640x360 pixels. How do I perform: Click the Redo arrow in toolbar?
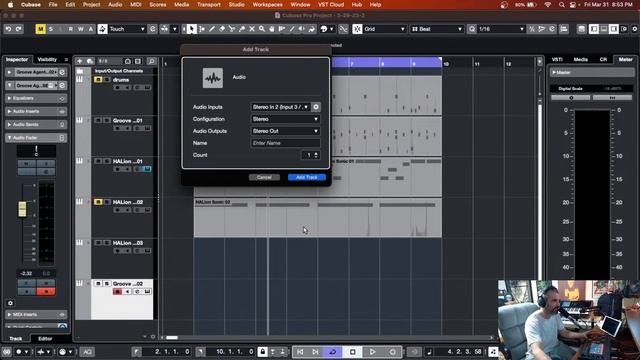pyautogui.click(x=18, y=29)
